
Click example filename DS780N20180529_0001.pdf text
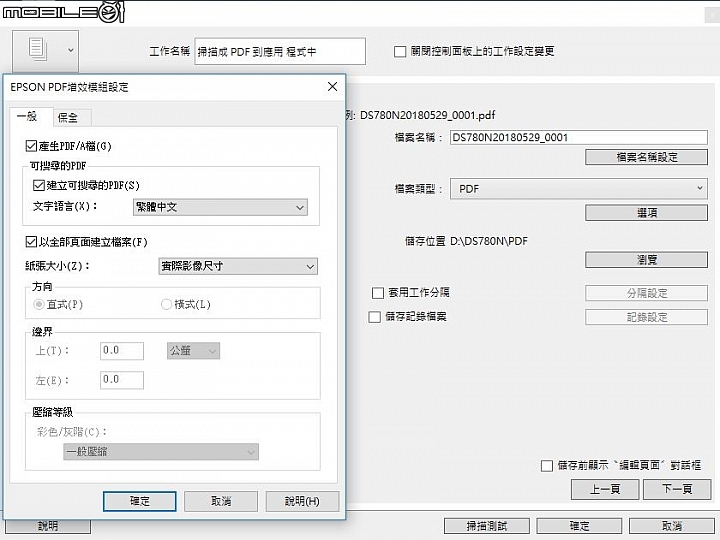428,115
